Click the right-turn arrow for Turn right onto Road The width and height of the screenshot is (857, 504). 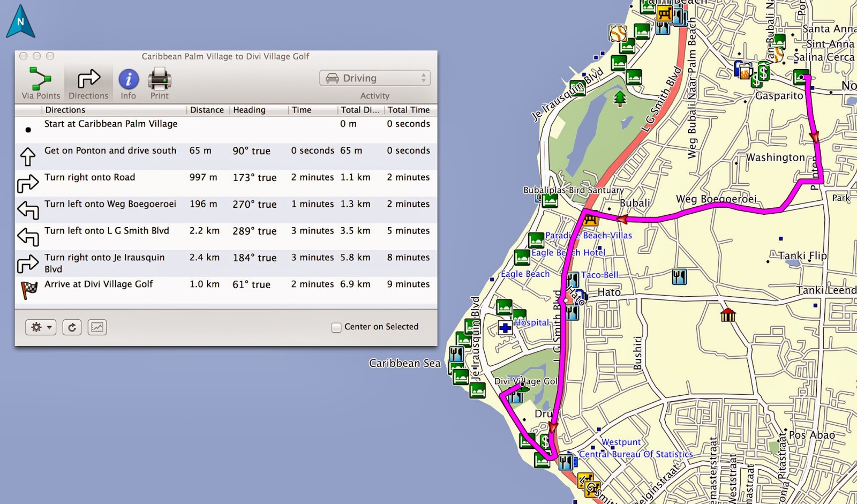(x=28, y=183)
